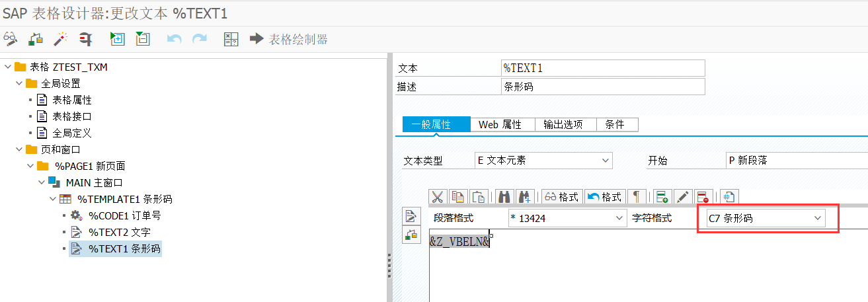Screen dimensions: 868x302
Task: Click the red test/clamp toolbar icon
Action: point(85,39)
